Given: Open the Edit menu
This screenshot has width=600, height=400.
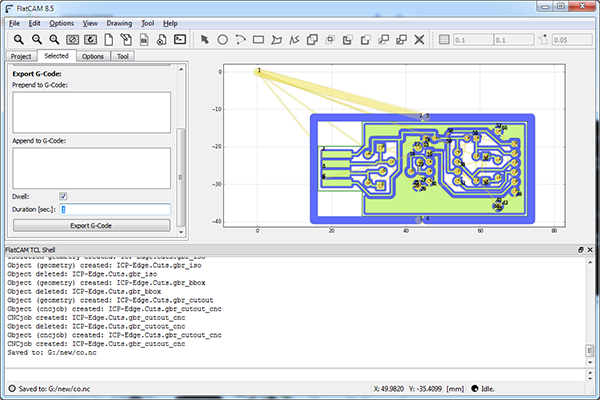Looking at the screenshot, I should (x=34, y=23).
